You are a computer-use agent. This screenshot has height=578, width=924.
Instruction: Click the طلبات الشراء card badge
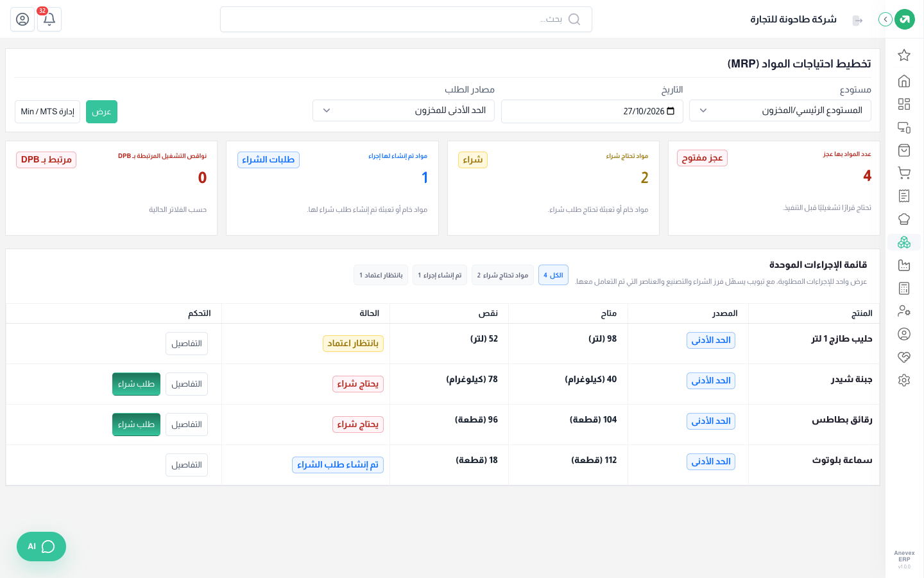[x=268, y=160]
